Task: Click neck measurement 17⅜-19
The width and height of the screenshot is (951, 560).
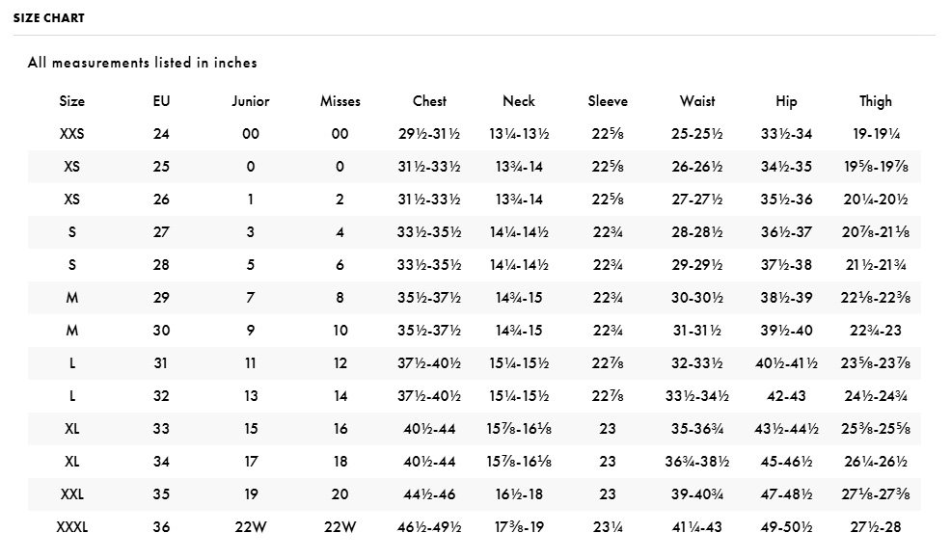Action: [519, 527]
